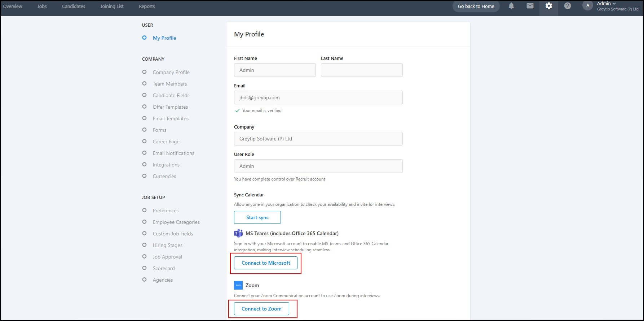This screenshot has height=321, width=644.
Task: Select the Forms radio bullet
Action: (x=144, y=130)
